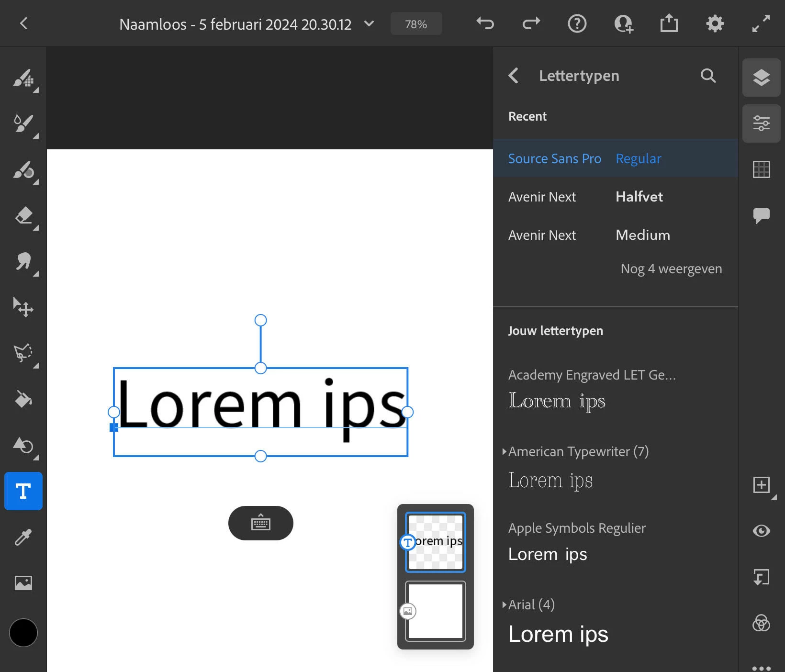Toggle the grid precision panel
785x672 pixels.
(762, 169)
